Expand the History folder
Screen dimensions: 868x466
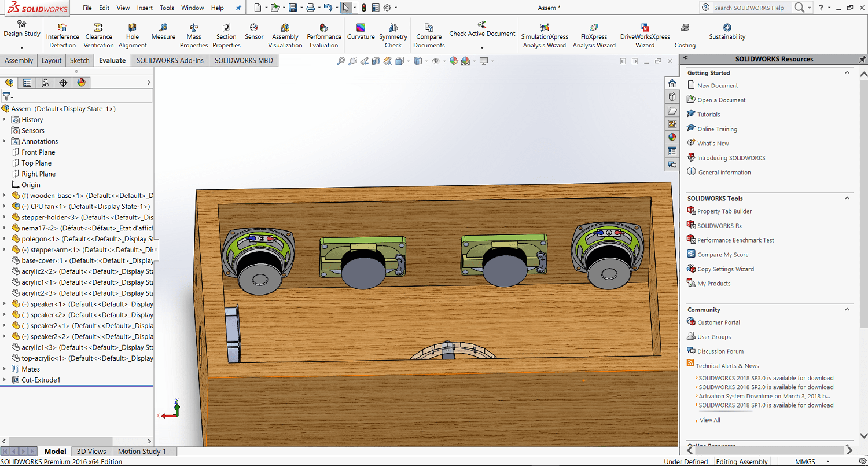(5, 120)
